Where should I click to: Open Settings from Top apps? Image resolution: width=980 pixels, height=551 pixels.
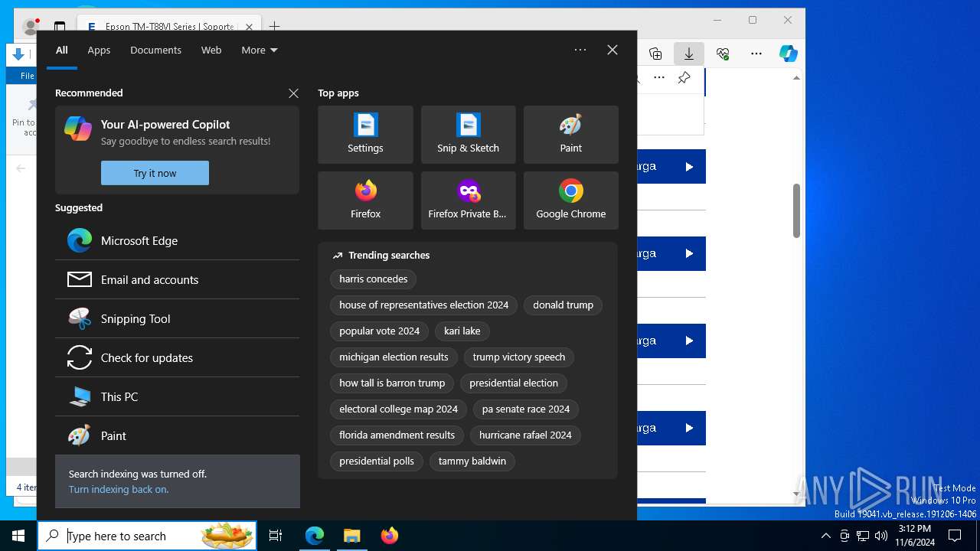tap(365, 135)
